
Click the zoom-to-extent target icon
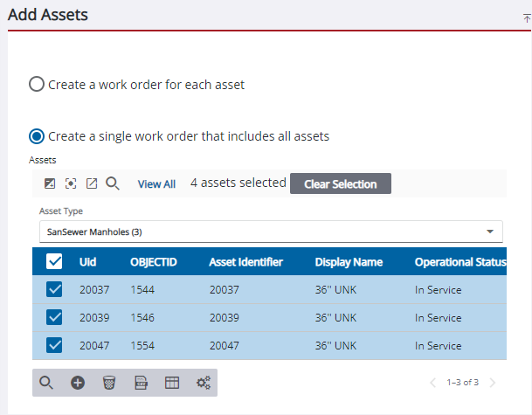71,183
